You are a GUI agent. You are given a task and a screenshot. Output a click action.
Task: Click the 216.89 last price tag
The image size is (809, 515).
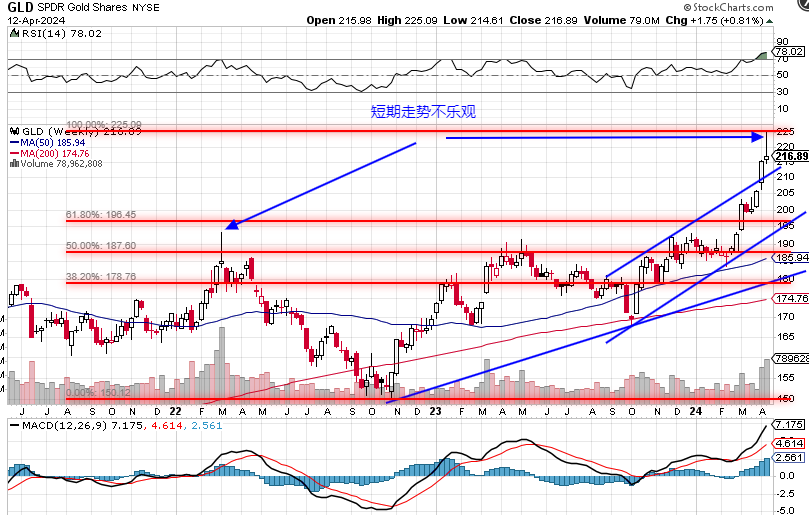tap(791, 156)
